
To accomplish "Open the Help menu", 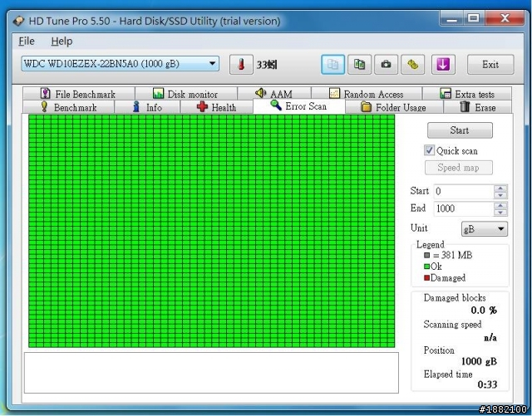I will click(62, 41).
